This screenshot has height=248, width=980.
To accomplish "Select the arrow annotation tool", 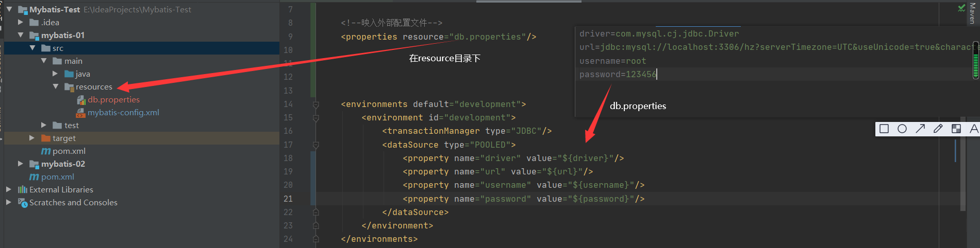I will click(x=920, y=129).
